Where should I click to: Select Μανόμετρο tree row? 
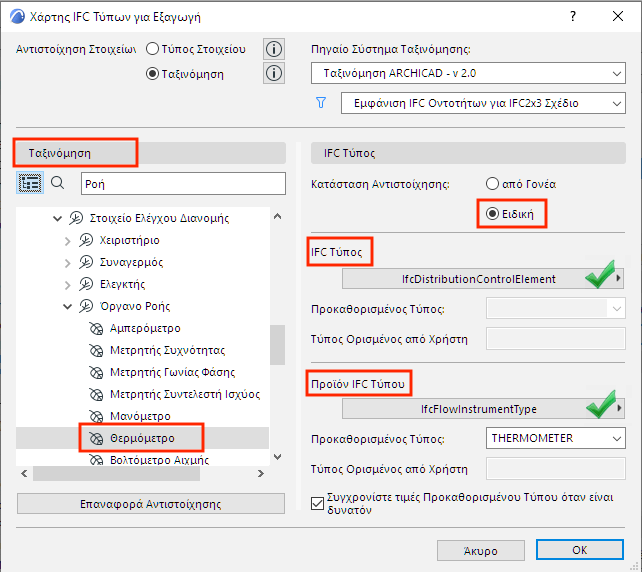tap(142, 416)
